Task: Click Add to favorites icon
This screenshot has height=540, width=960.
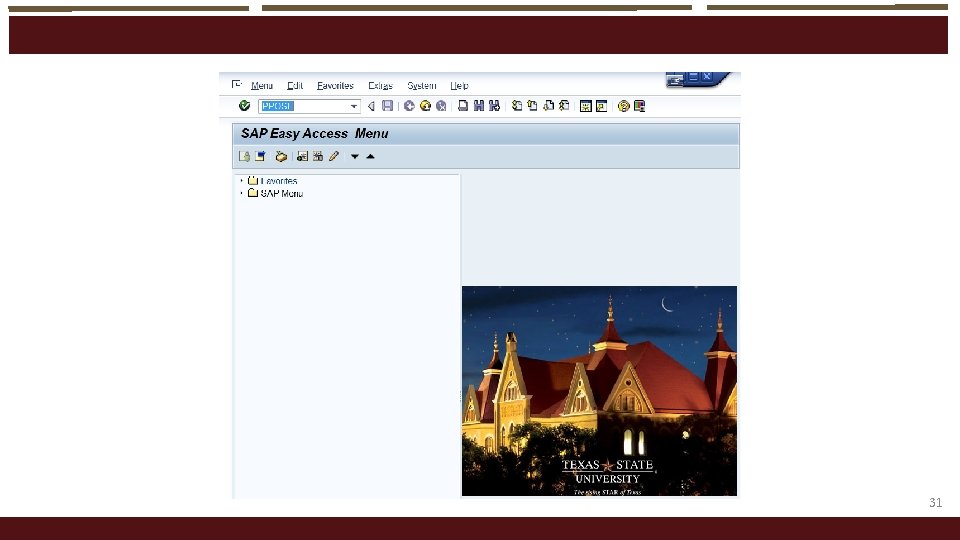Action: pyautogui.click(x=302, y=156)
